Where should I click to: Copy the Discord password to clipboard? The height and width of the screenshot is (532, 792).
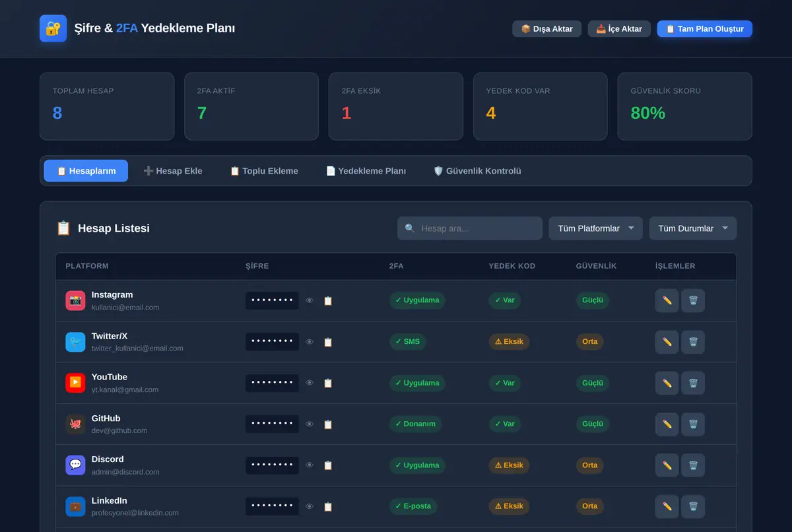(x=328, y=465)
